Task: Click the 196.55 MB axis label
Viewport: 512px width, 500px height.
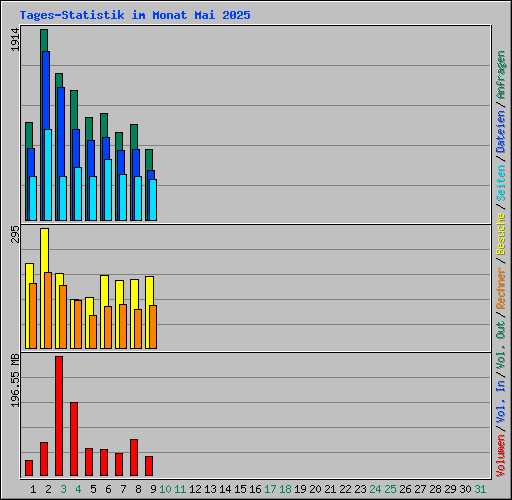Action: 15,380
